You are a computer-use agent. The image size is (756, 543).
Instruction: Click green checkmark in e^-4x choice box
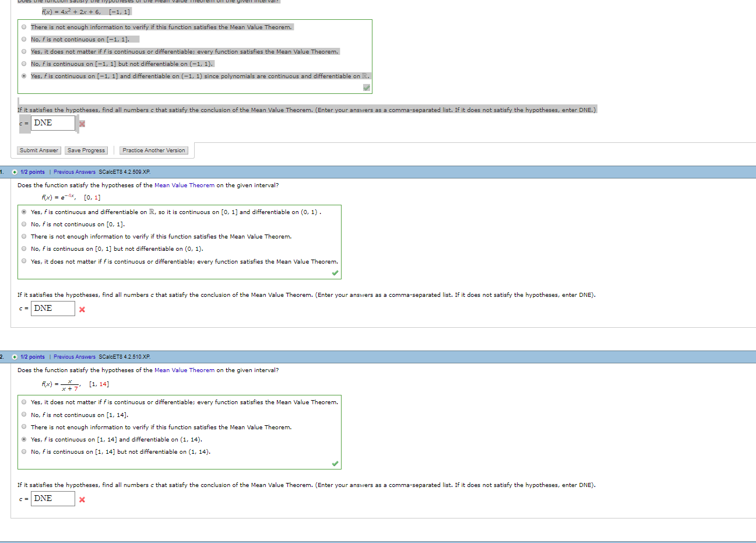[335, 273]
